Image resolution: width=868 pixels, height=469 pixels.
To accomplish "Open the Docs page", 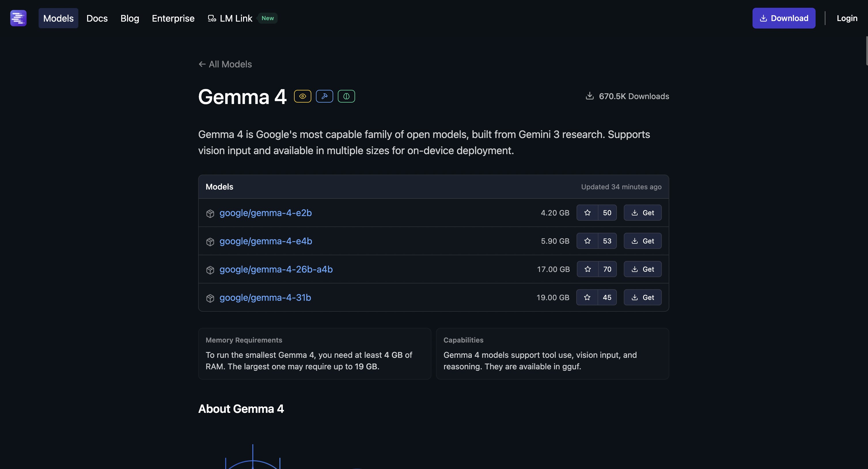I will click(x=97, y=18).
